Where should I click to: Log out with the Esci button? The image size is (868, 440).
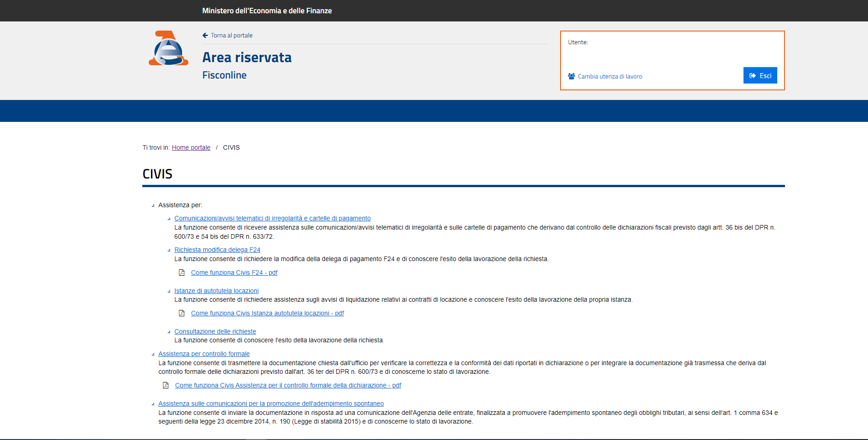[760, 75]
